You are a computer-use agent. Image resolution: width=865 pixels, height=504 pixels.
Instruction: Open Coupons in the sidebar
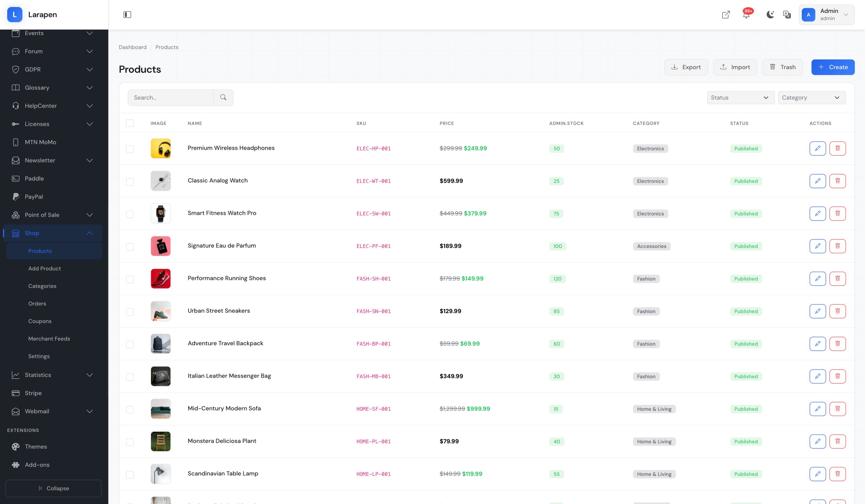[40, 321]
